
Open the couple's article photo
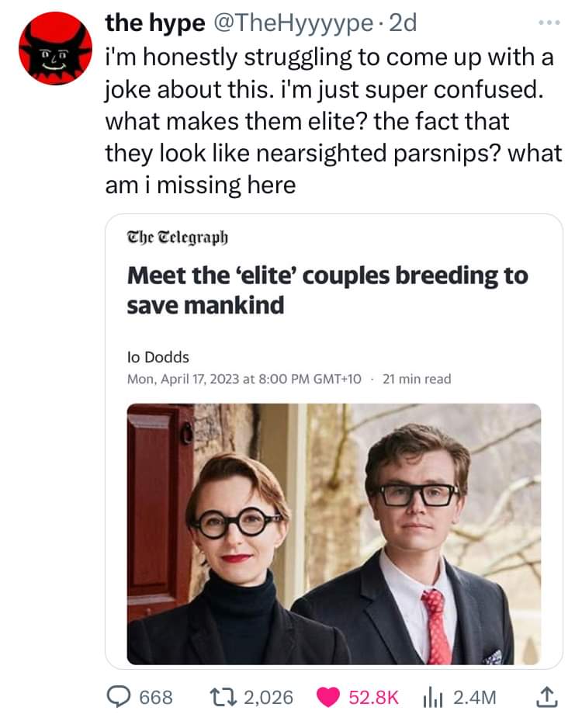coord(334,534)
